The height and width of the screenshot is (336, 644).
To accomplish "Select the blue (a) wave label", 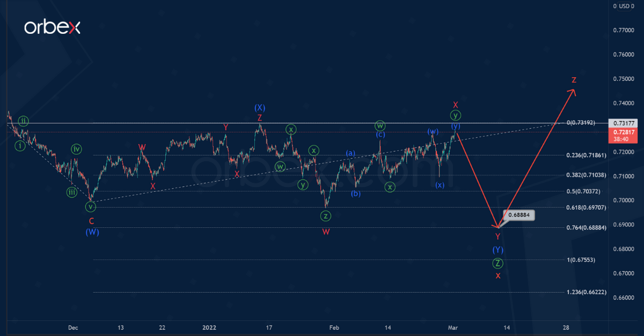I will coord(350,153).
